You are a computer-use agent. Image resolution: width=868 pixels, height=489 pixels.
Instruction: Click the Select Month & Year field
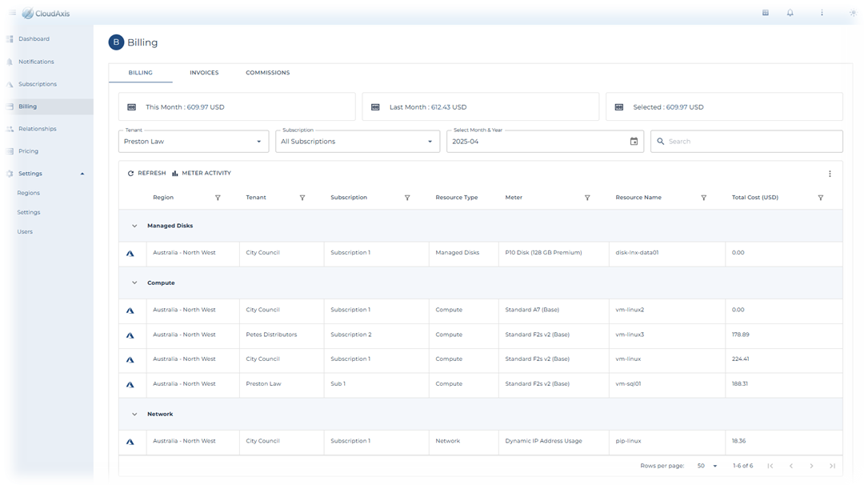pyautogui.click(x=546, y=141)
